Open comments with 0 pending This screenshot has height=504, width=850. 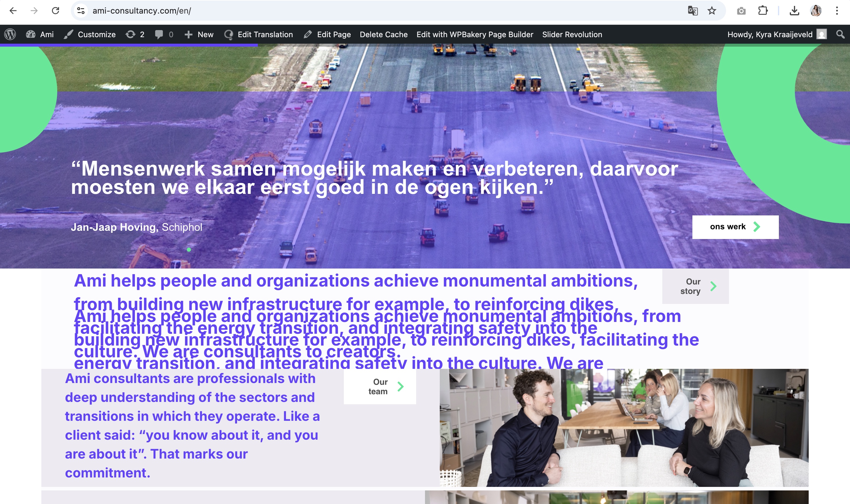tap(164, 34)
